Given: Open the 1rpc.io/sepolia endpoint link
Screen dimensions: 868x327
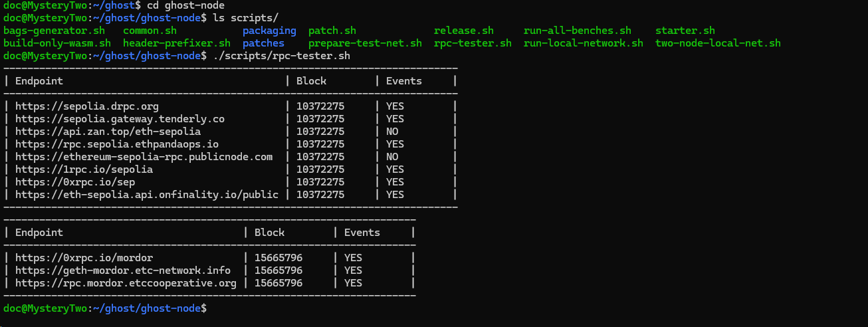Looking at the screenshot, I should [84, 169].
